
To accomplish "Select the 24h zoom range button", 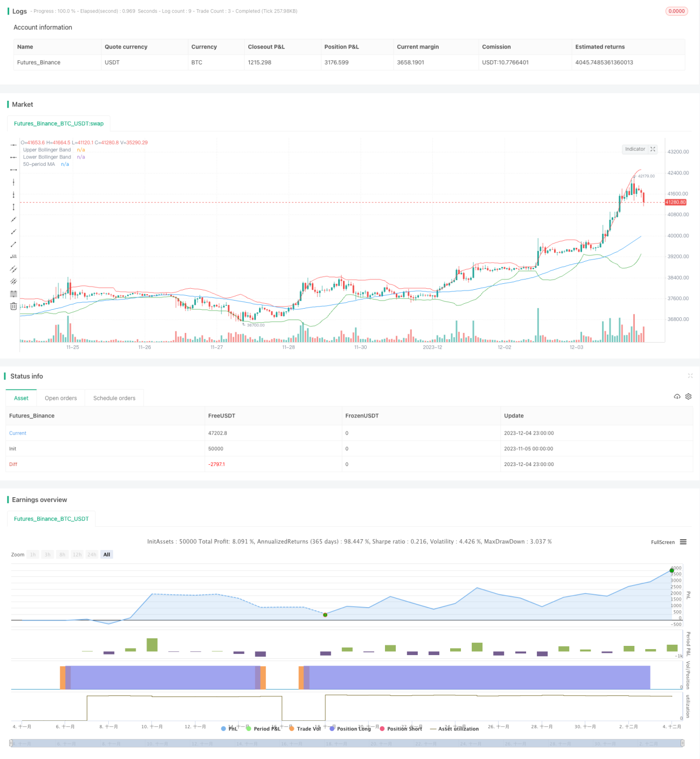I will [x=92, y=554].
